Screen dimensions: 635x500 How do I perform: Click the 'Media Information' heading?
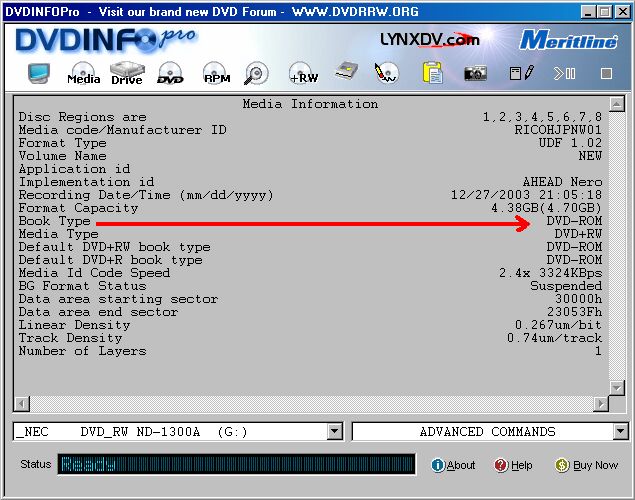(310, 104)
